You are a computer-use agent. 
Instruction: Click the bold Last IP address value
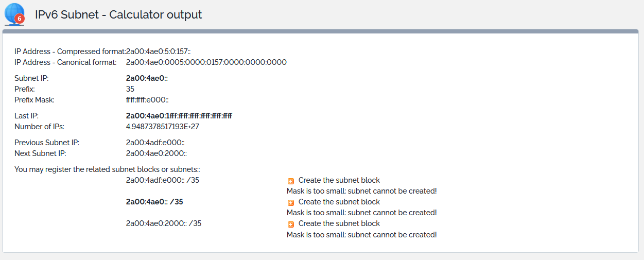[x=179, y=116]
